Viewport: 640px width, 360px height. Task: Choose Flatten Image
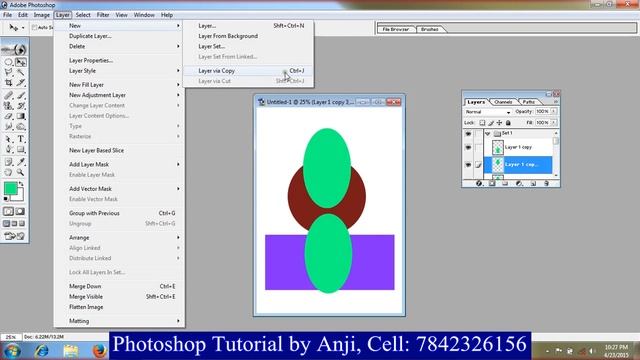(x=119, y=307)
